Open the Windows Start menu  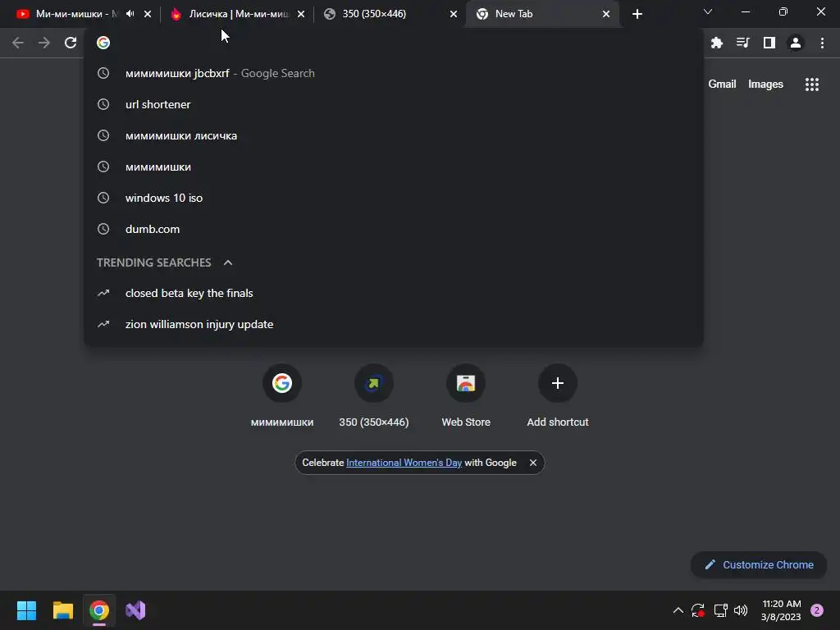(26, 610)
